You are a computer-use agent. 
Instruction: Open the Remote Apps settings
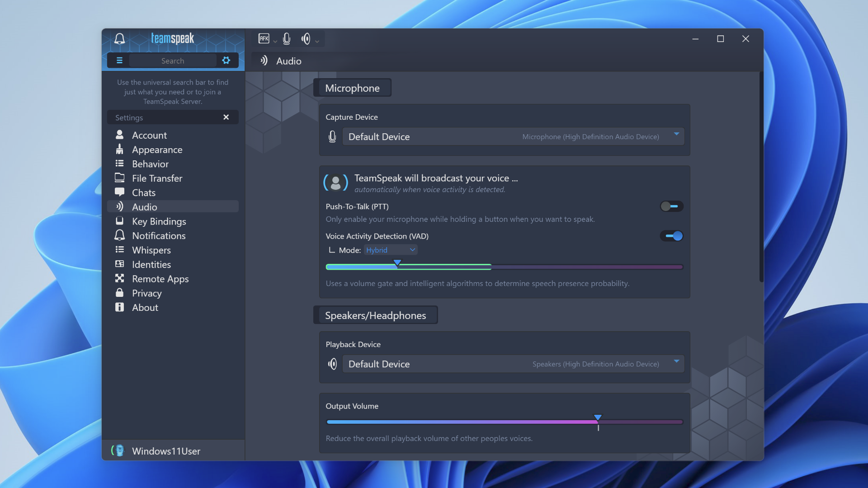point(160,279)
